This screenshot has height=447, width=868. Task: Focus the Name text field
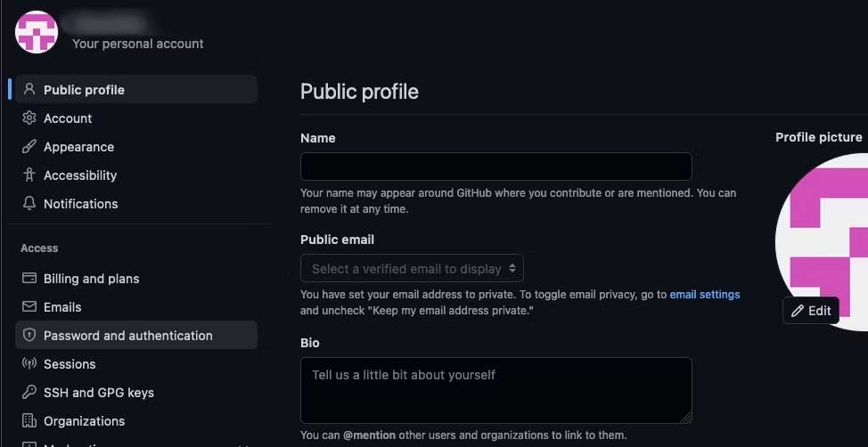coord(495,167)
